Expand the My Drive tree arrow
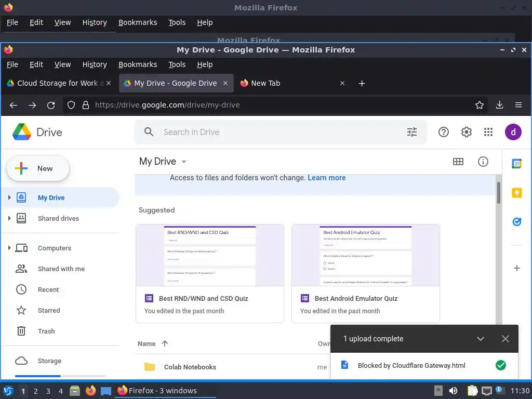Viewport: 532px width, 399px height. coord(9,197)
